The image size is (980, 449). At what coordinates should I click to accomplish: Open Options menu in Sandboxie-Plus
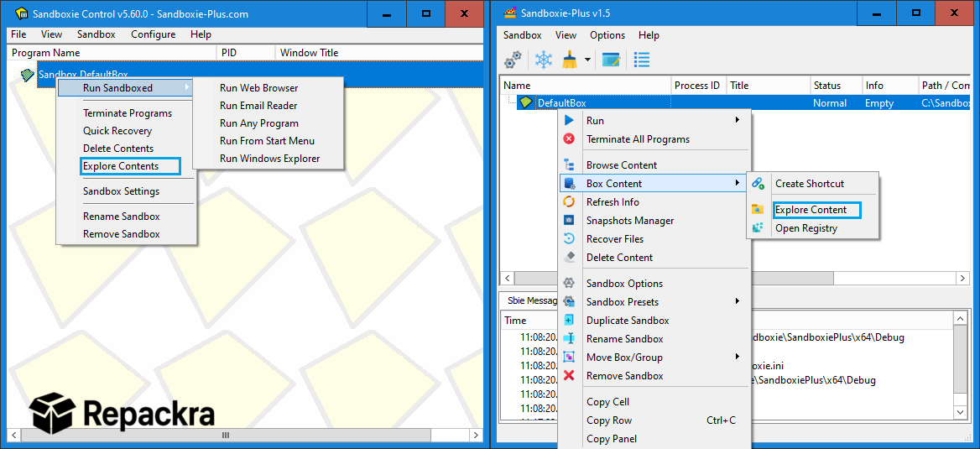click(x=607, y=35)
